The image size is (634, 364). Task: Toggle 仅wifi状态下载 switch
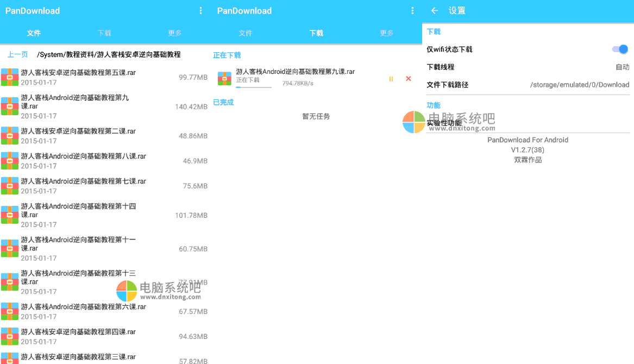620,49
